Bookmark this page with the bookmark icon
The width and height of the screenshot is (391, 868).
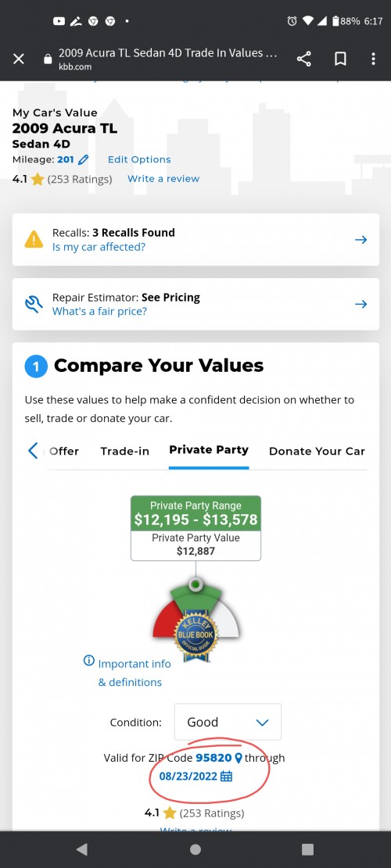coord(340,59)
